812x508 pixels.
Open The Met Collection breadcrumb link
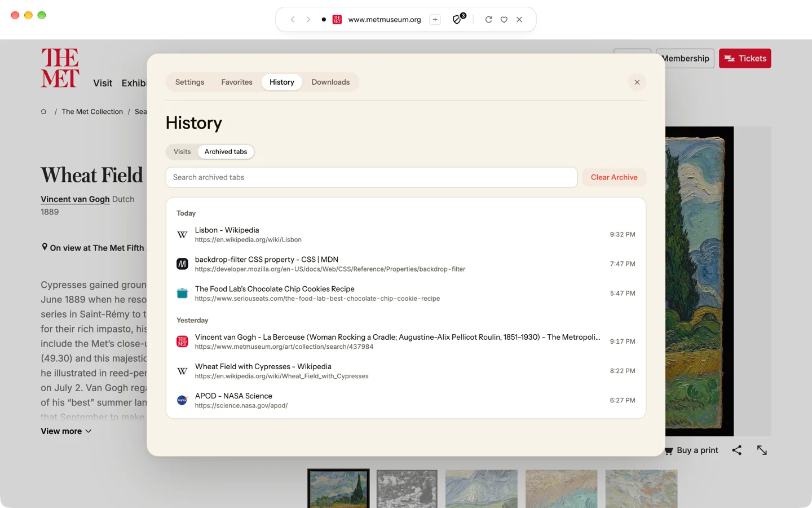tap(92, 112)
